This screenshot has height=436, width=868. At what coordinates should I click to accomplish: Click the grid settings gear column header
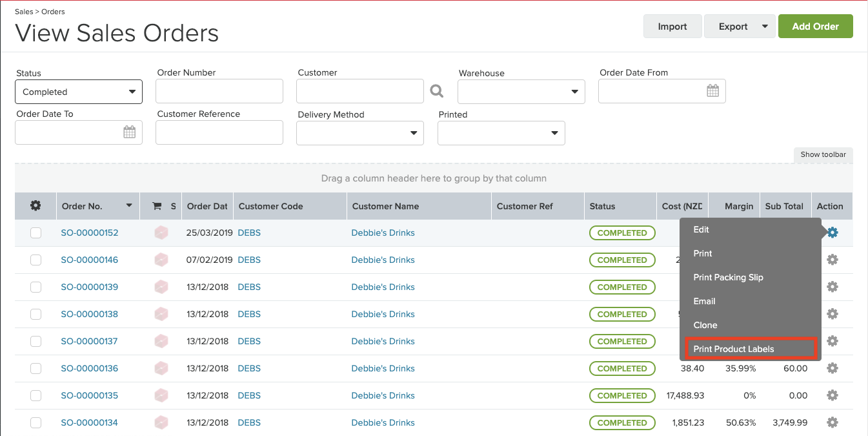[35, 206]
